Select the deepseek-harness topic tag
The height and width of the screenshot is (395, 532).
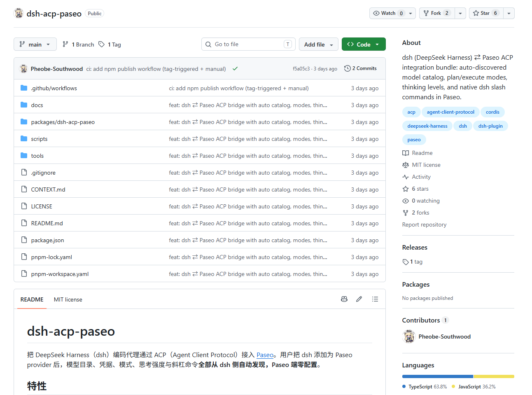click(x=427, y=126)
